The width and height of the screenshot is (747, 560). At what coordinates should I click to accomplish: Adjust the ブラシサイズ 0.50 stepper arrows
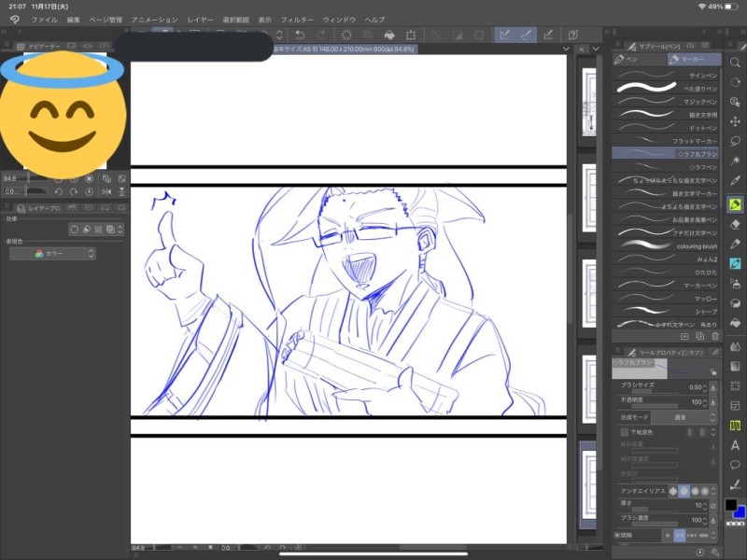(x=705, y=387)
